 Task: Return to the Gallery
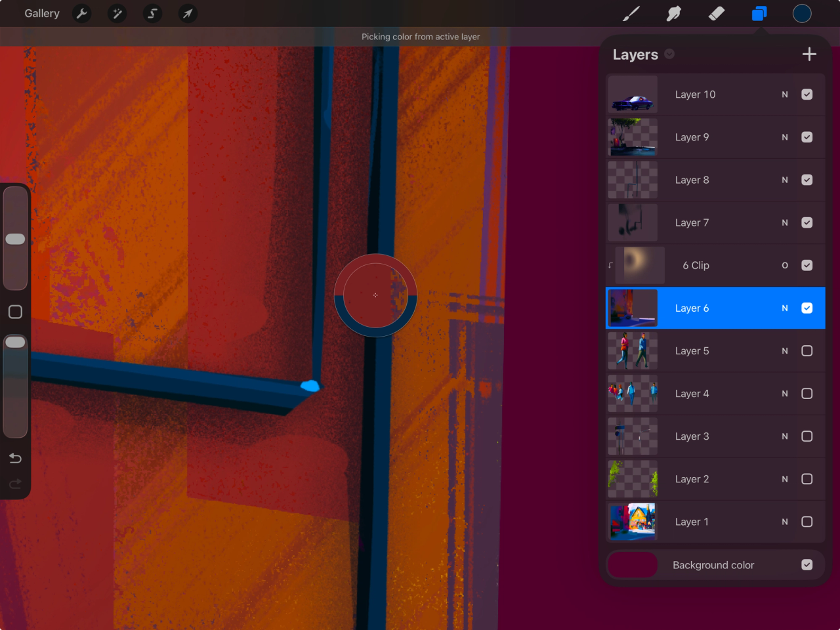tap(42, 13)
